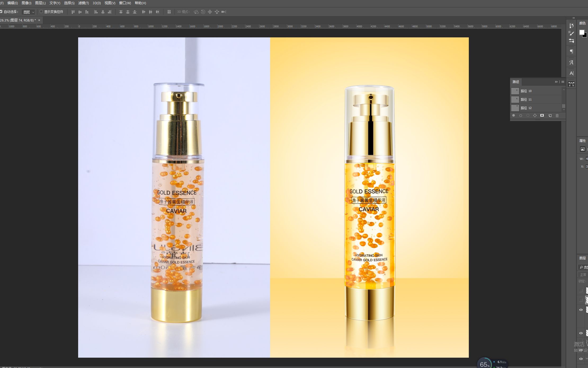Open the Paths panel flyout menu
The image size is (588, 368).
click(563, 82)
